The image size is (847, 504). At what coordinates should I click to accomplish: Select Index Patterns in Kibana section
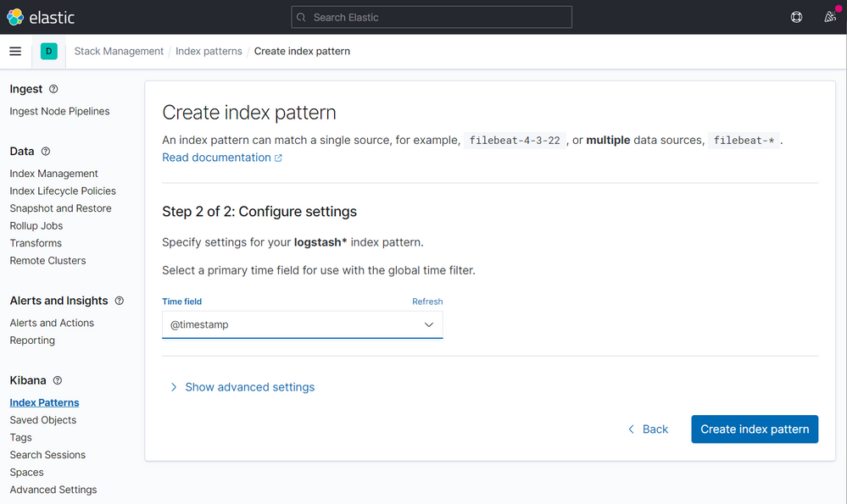44,402
